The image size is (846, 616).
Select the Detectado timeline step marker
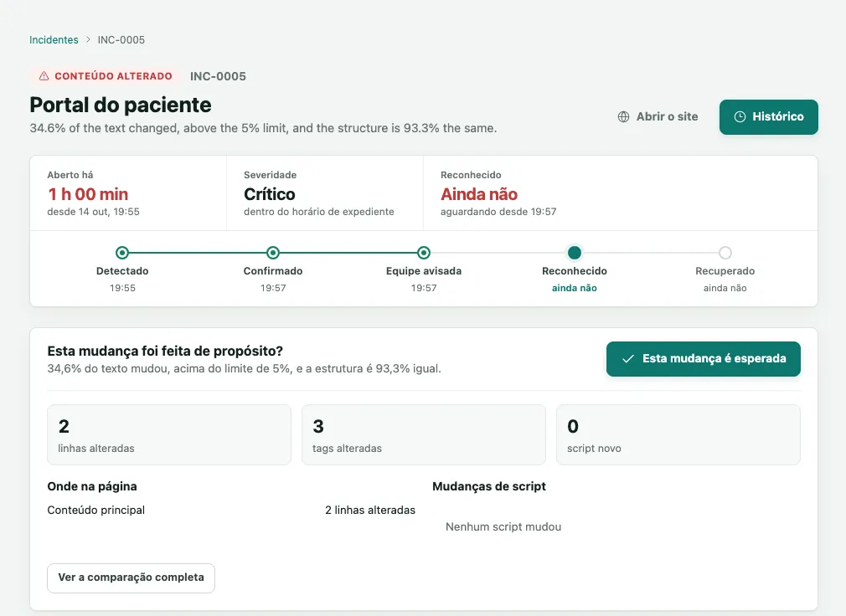click(x=122, y=253)
